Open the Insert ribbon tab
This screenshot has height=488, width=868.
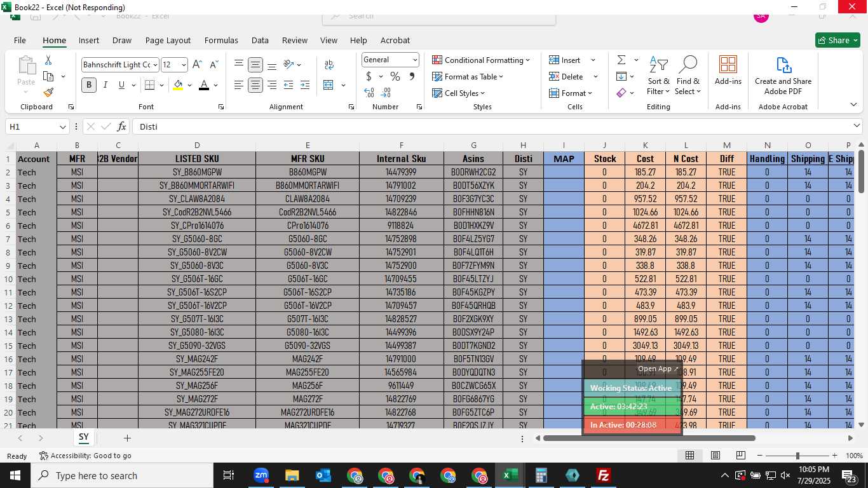click(x=89, y=40)
